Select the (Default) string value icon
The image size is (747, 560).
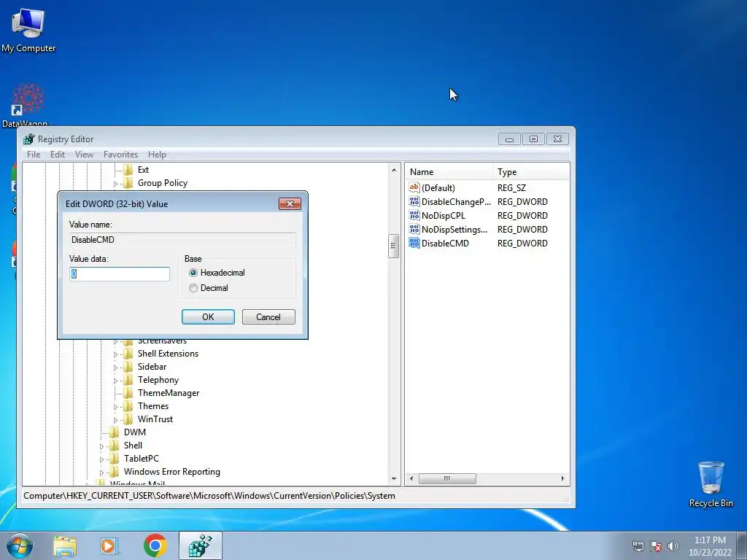[414, 187]
